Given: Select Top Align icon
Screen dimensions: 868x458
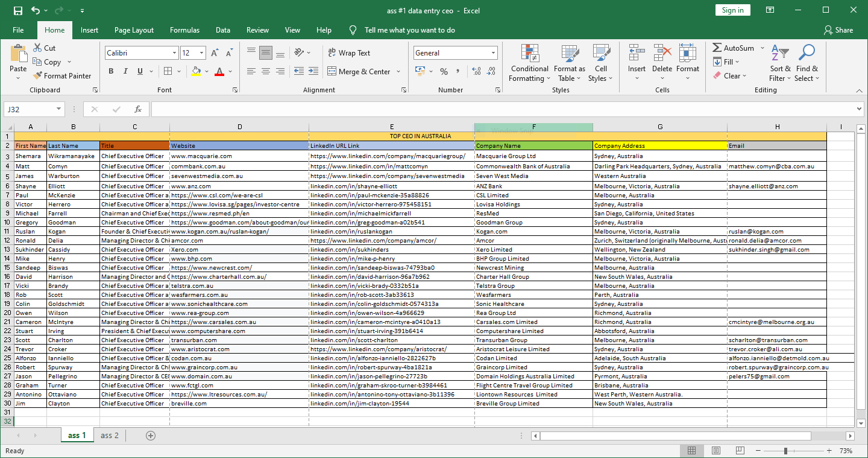Looking at the screenshot, I should (251, 53).
